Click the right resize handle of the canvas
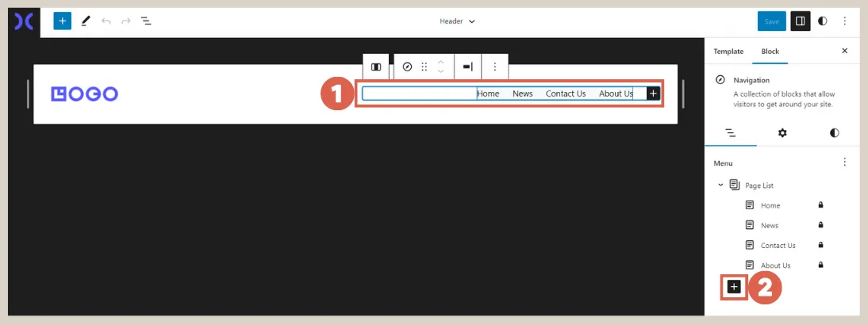The height and width of the screenshot is (325, 868). click(684, 94)
